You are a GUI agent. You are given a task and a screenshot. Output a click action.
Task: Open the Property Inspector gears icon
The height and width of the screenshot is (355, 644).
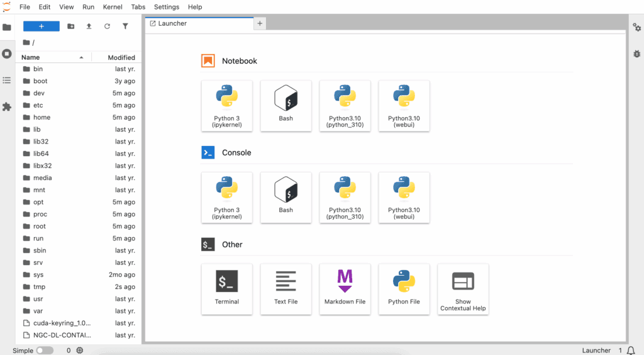click(x=636, y=27)
